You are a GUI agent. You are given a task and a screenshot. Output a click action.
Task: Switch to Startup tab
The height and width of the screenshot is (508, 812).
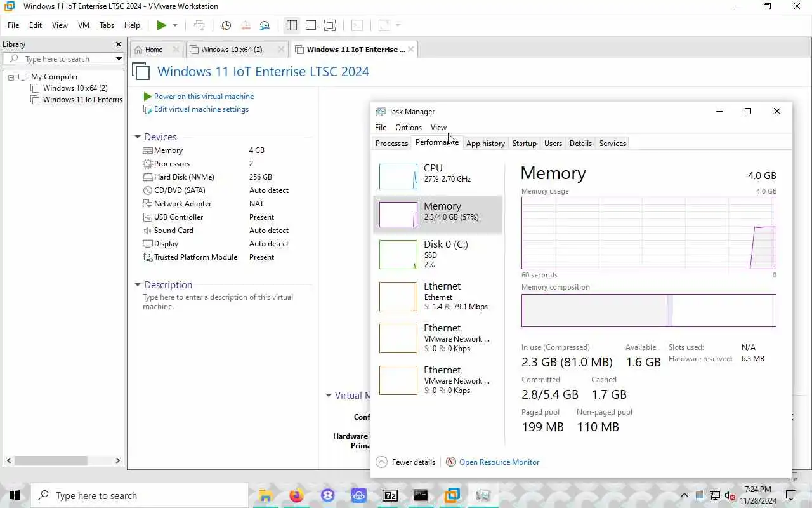coord(525,144)
